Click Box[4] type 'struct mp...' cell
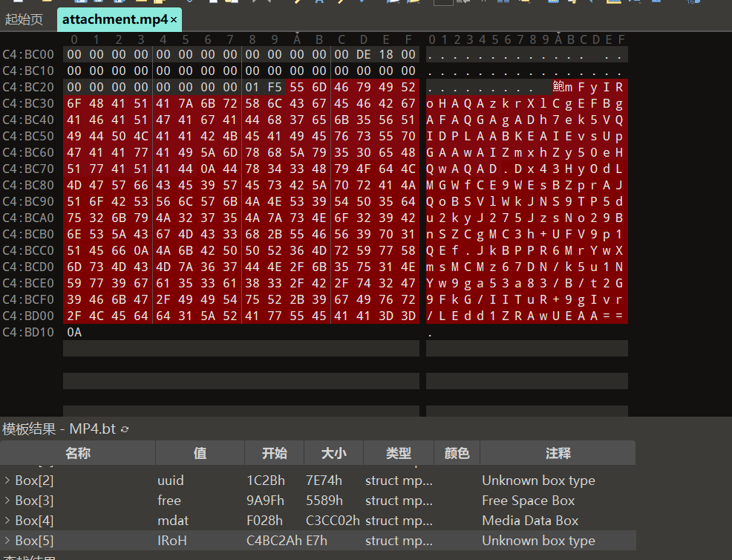The image size is (732, 560). [x=399, y=521]
